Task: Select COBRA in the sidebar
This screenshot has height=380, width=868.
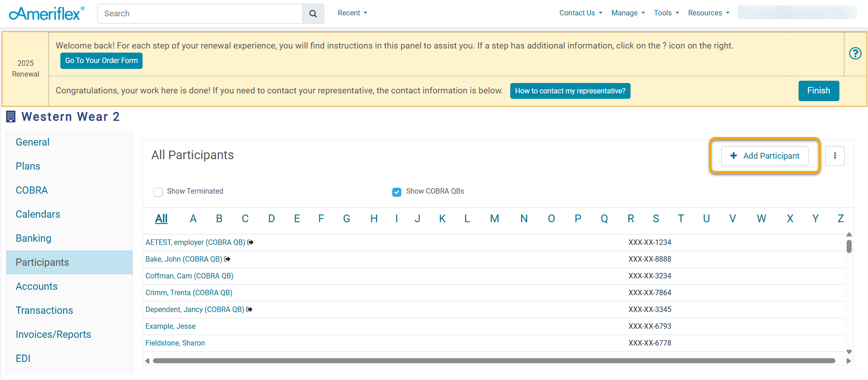Action: tap(69, 190)
